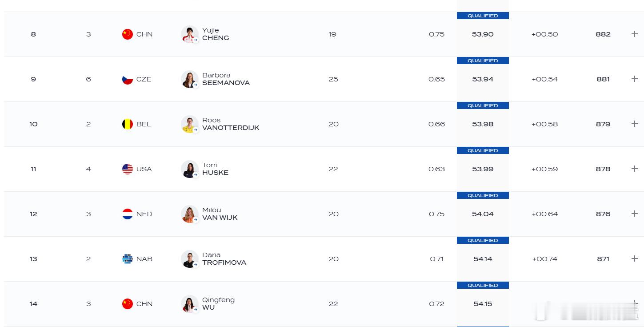This screenshot has width=644, height=327.
Task: Expand Yujie Cheng's result row plus icon
Action: (x=634, y=34)
